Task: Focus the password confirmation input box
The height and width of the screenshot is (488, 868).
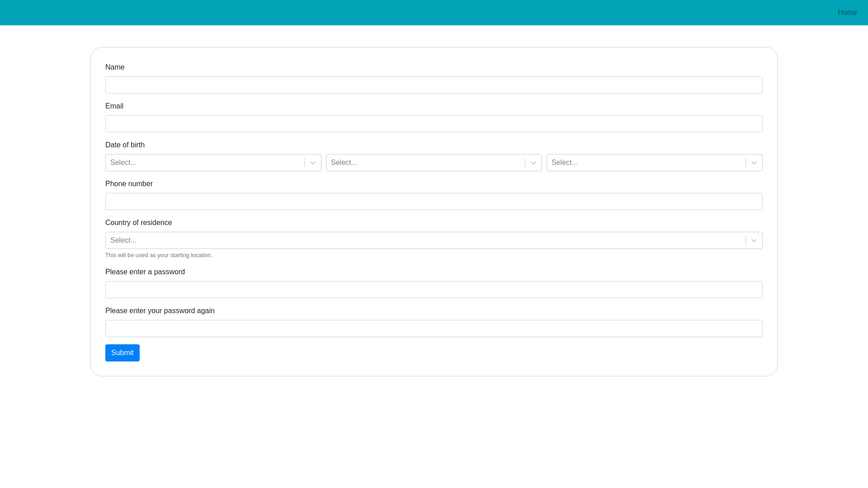Action: [434, 328]
